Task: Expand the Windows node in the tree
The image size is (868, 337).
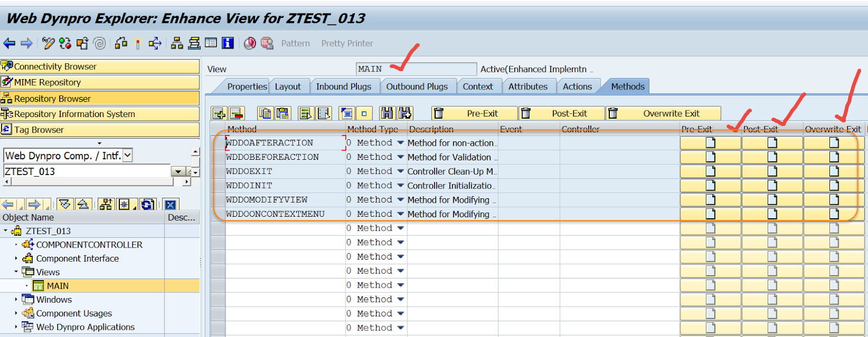Action: [x=16, y=299]
